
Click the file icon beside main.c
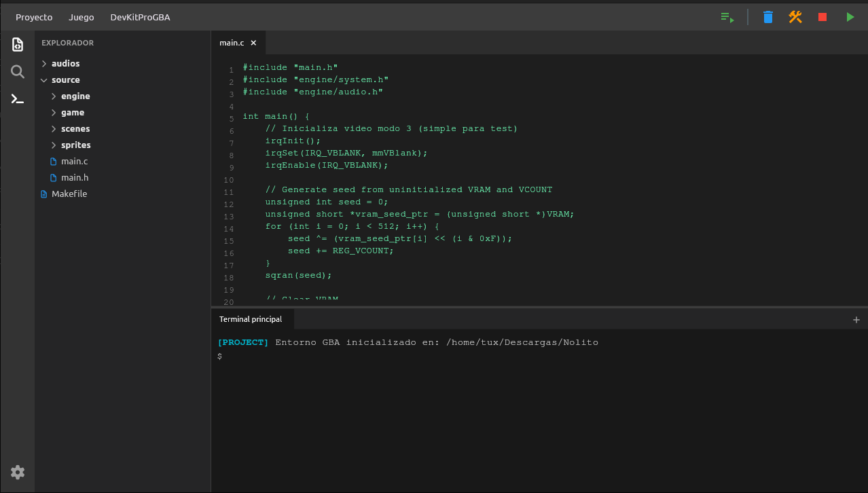[54, 162]
